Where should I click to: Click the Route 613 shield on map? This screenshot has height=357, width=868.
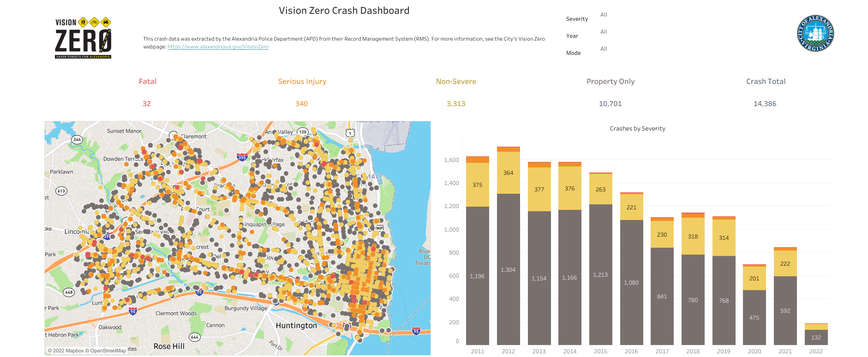[61, 191]
